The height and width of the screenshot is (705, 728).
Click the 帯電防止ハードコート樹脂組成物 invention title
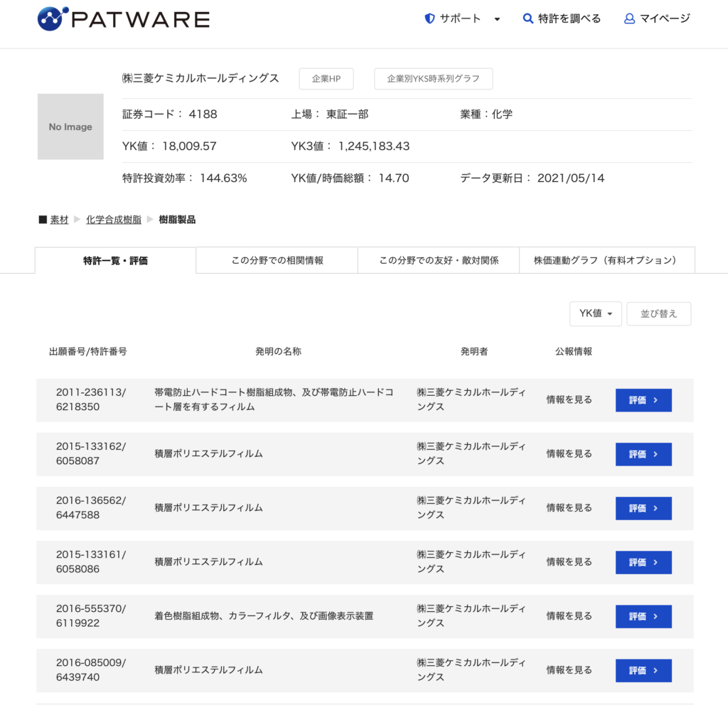click(274, 399)
